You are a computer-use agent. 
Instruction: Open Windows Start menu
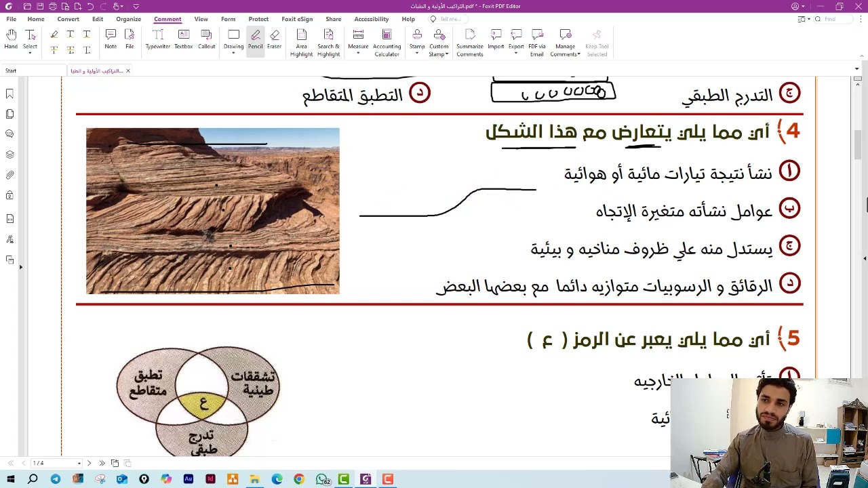tap(11, 479)
